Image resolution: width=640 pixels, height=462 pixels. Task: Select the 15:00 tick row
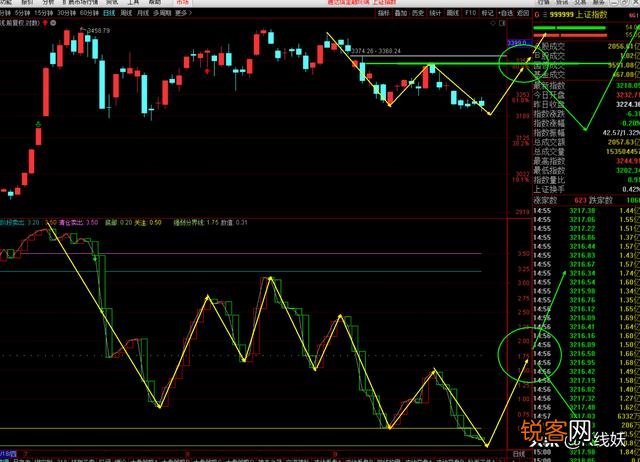(x=587, y=452)
